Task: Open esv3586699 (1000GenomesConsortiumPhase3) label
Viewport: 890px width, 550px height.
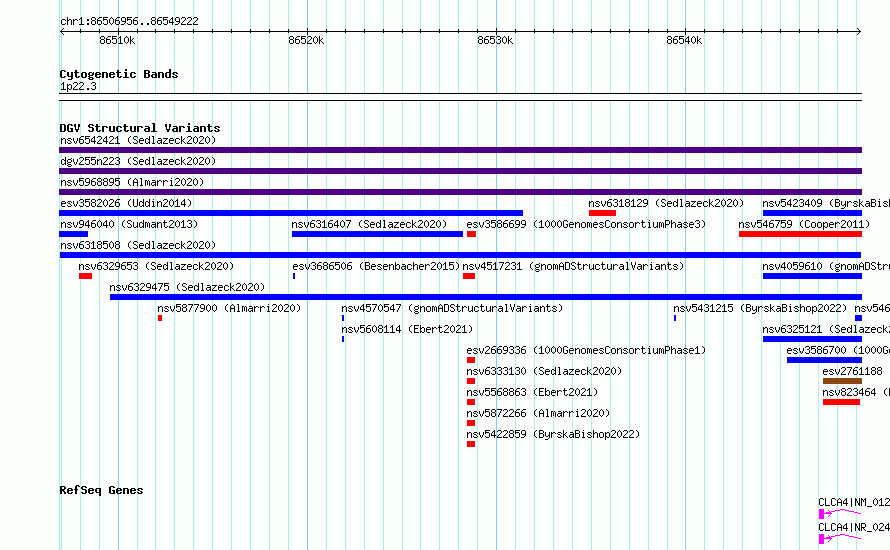Action: (586, 224)
